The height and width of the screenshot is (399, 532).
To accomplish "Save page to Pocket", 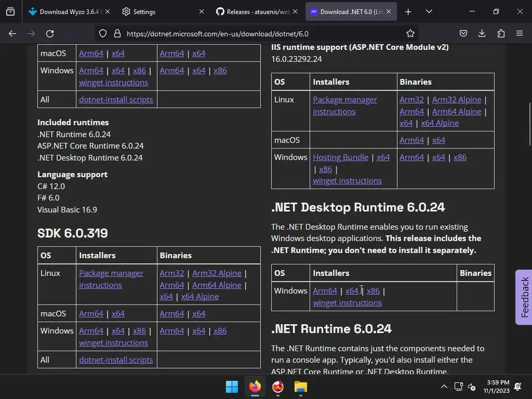I will (463, 34).
